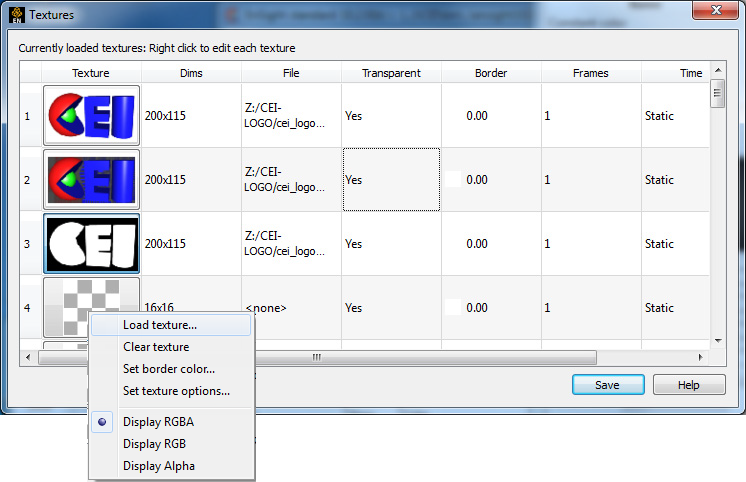Click the Save button
Viewport: 746px width, 482px height.
click(x=608, y=384)
